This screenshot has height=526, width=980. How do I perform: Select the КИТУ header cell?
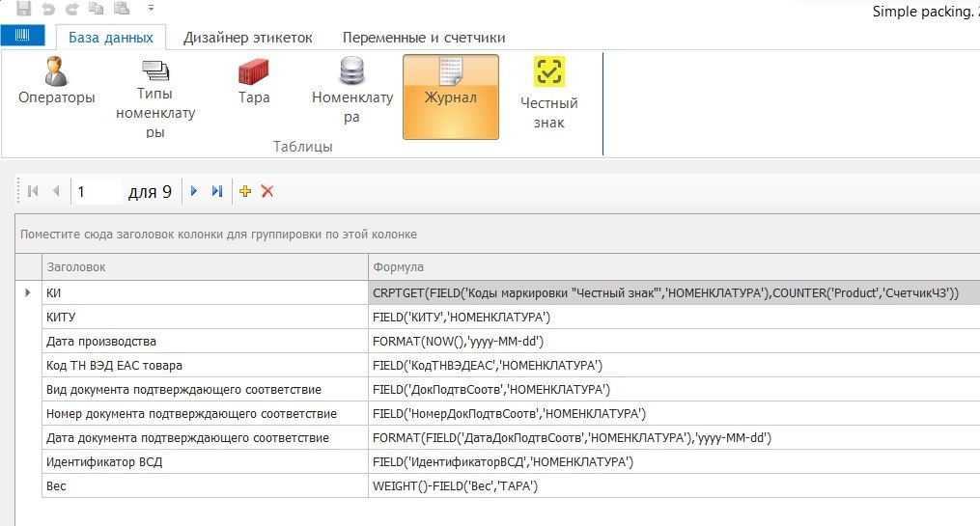click(205, 317)
